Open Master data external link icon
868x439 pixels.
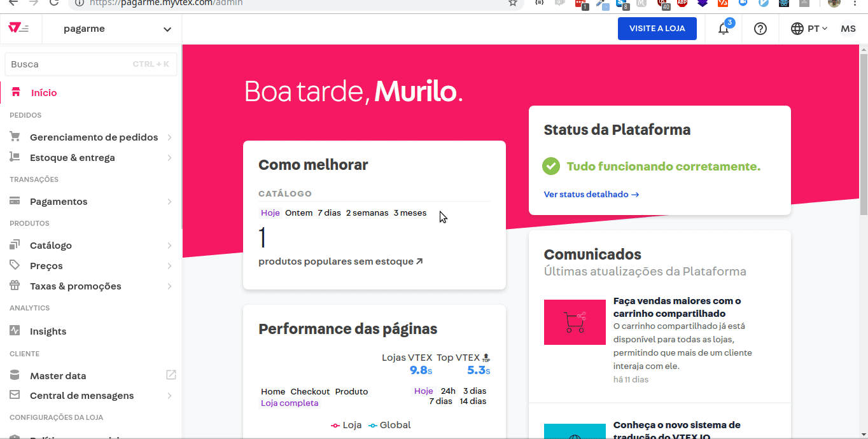tap(171, 375)
